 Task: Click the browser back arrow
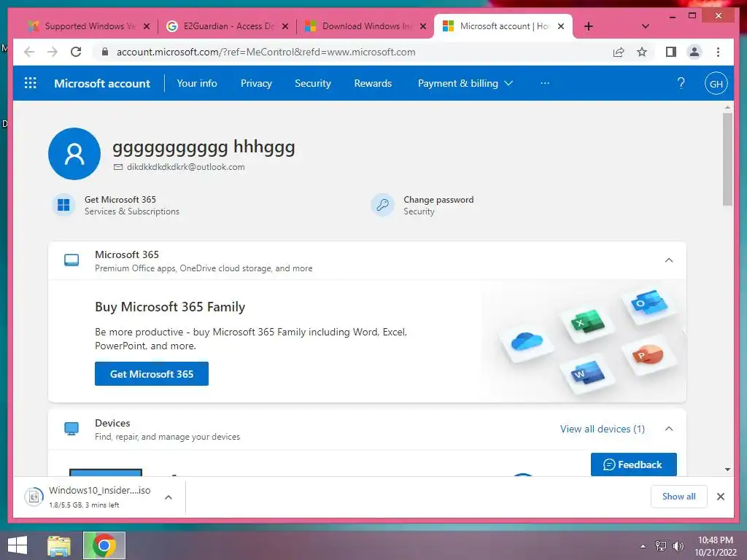click(29, 52)
